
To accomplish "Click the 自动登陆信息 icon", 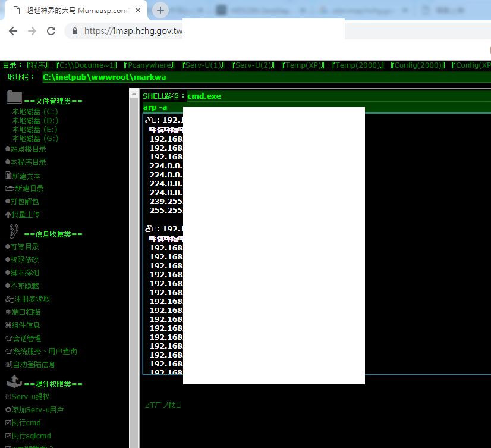I will pyautogui.click(x=9, y=365).
